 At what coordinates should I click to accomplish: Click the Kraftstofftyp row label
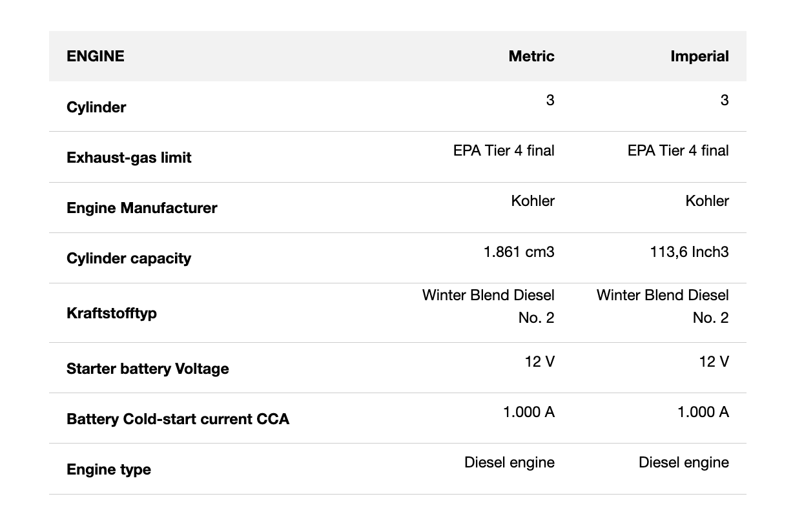[111, 313]
